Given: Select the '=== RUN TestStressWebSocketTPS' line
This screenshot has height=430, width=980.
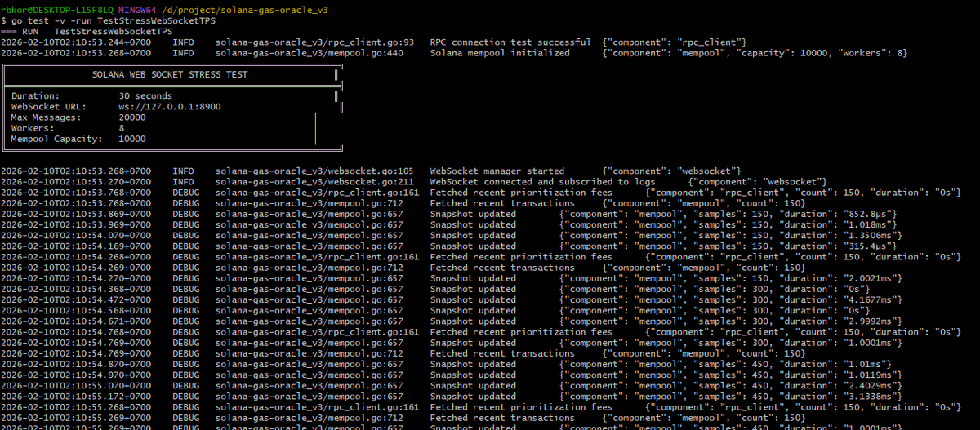Looking at the screenshot, I should click(x=88, y=31).
